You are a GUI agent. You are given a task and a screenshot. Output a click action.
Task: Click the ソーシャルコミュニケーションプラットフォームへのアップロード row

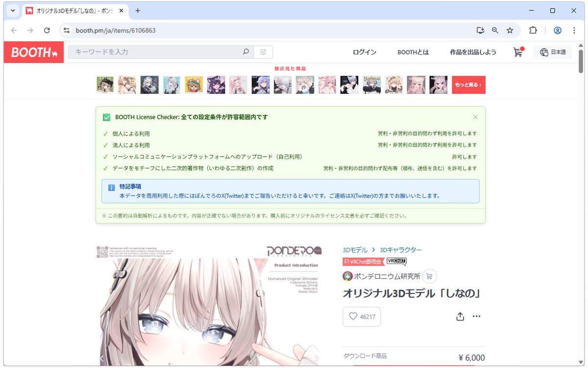coord(290,157)
